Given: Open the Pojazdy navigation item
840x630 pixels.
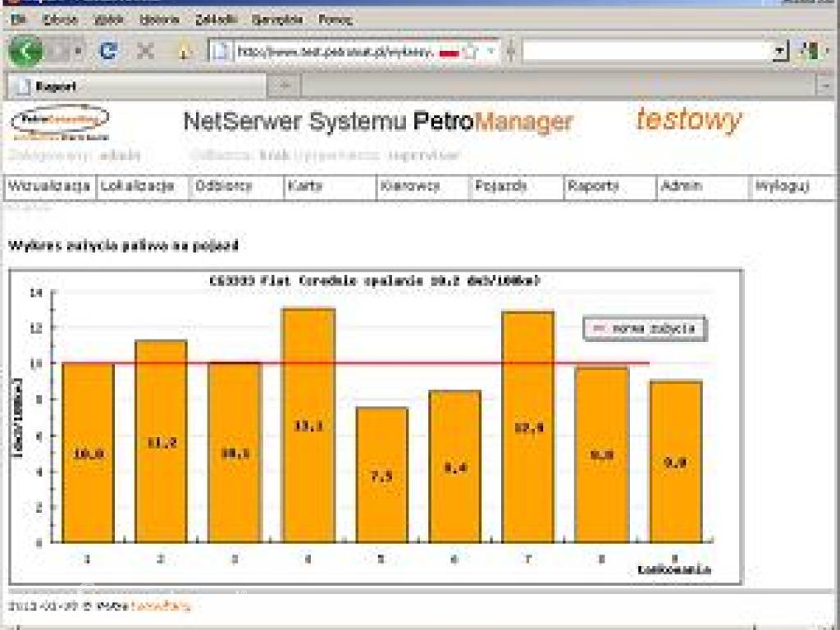Looking at the screenshot, I should tap(517, 186).
